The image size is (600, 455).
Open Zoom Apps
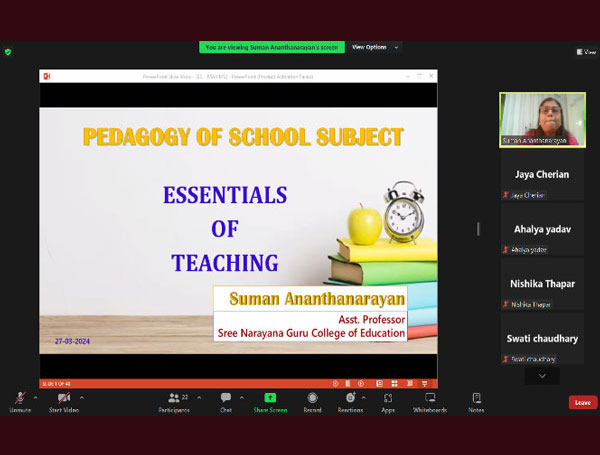click(x=388, y=402)
